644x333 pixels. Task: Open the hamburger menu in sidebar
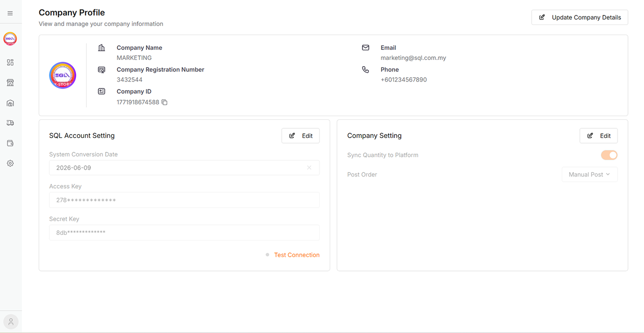10,13
